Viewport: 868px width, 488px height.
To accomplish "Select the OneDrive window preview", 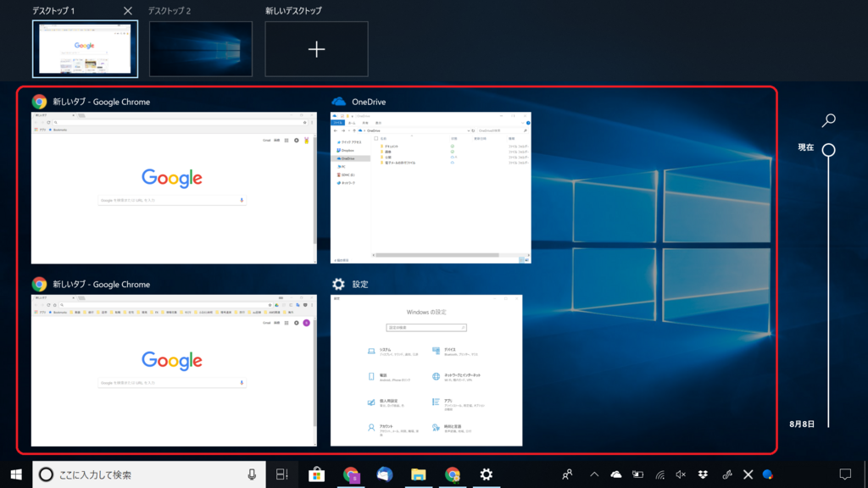I will pyautogui.click(x=431, y=187).
